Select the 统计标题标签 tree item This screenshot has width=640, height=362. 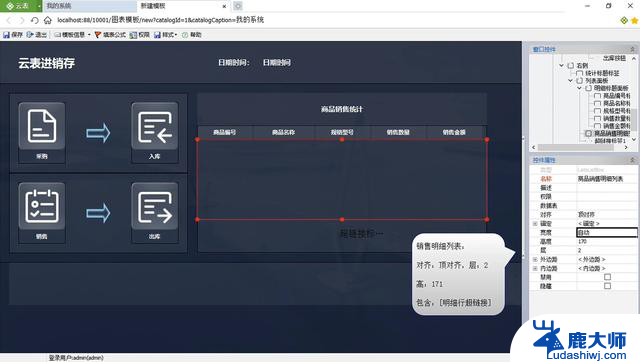(602, 73)
